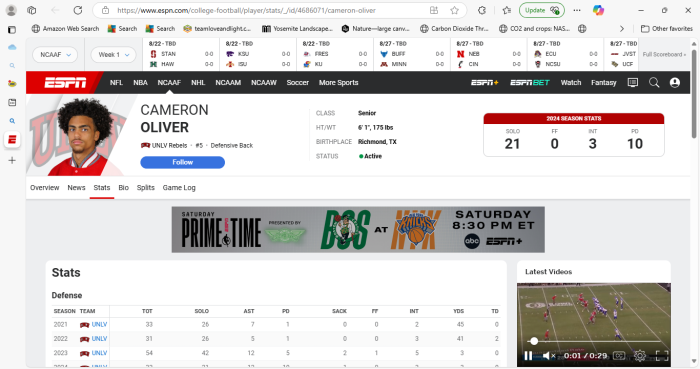Refresh the page with reload icon
Viewport: 700px width, 369px height.
(78, 10)
